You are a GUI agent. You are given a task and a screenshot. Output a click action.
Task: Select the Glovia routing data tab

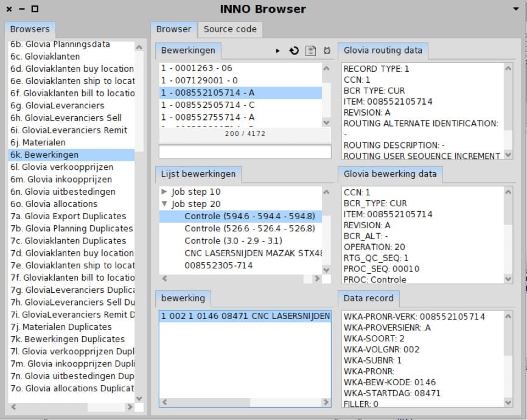tap(383, 51)
